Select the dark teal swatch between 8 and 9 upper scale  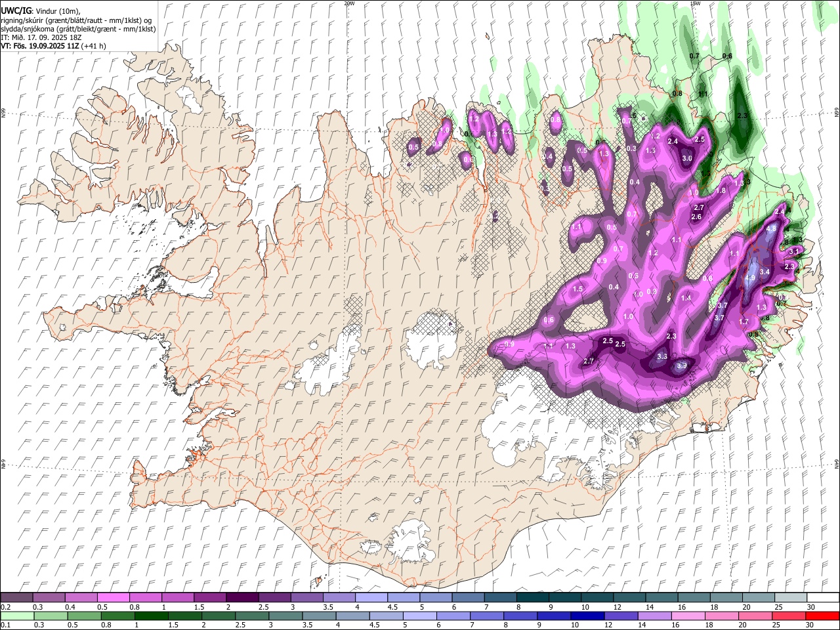pos(532,597)
